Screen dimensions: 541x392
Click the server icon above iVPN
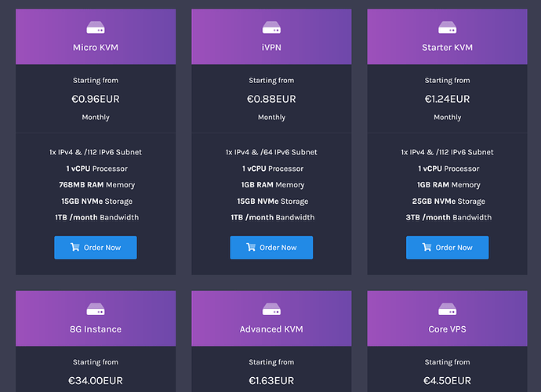click(271, 27)
